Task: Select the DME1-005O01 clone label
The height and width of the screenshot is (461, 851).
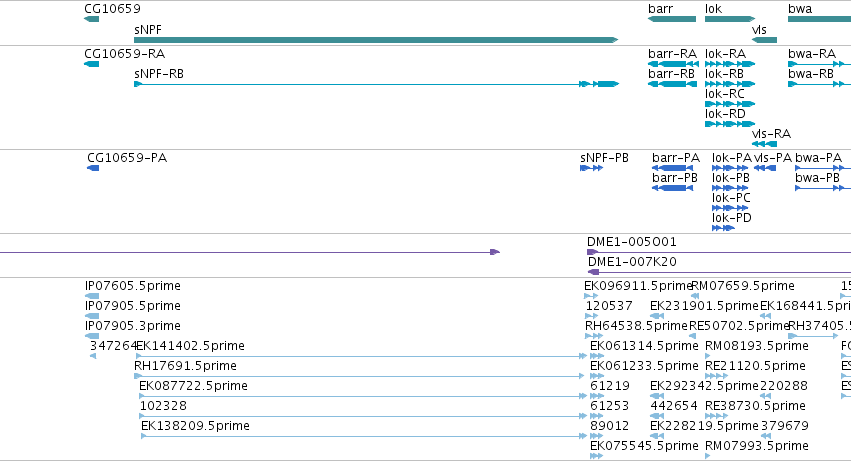Action: [632, 242]
